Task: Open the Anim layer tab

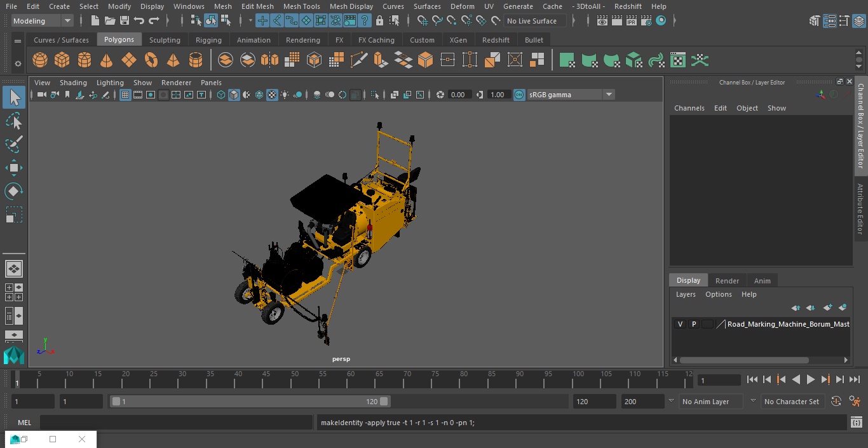Action: pos(762,281)
